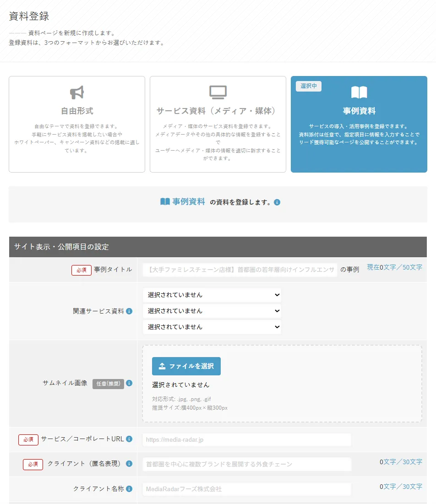Expand the second 選択されていません dropdown
Screen dimensions: 436x504
tap(212, 311)
